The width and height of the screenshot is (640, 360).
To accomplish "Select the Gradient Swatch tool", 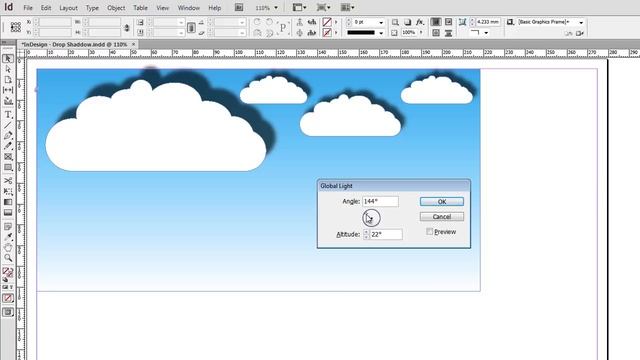I will 8,202.
